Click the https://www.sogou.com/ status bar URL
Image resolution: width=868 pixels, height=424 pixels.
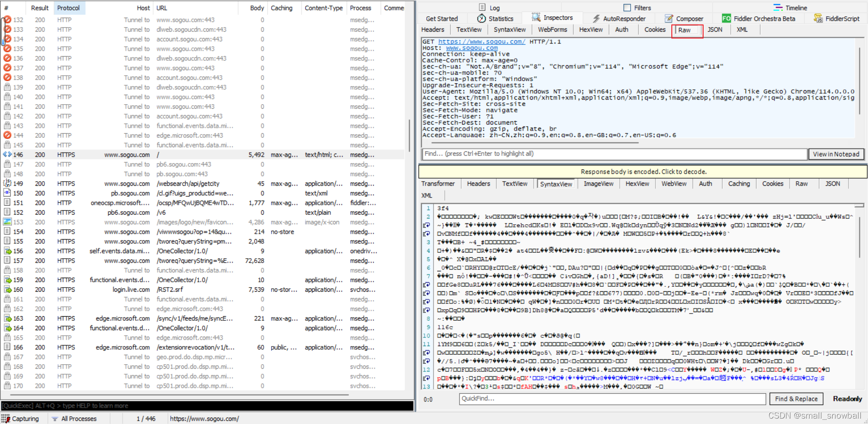204,419
